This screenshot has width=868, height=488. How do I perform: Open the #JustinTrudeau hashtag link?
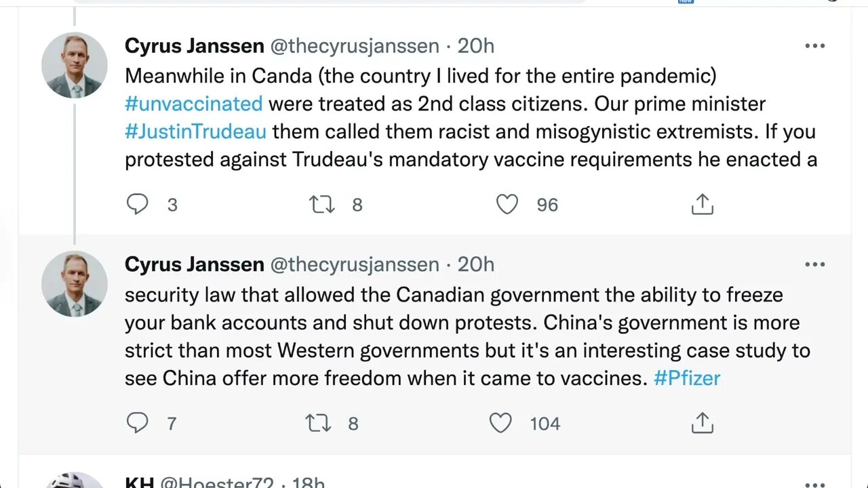coord(195,131)
